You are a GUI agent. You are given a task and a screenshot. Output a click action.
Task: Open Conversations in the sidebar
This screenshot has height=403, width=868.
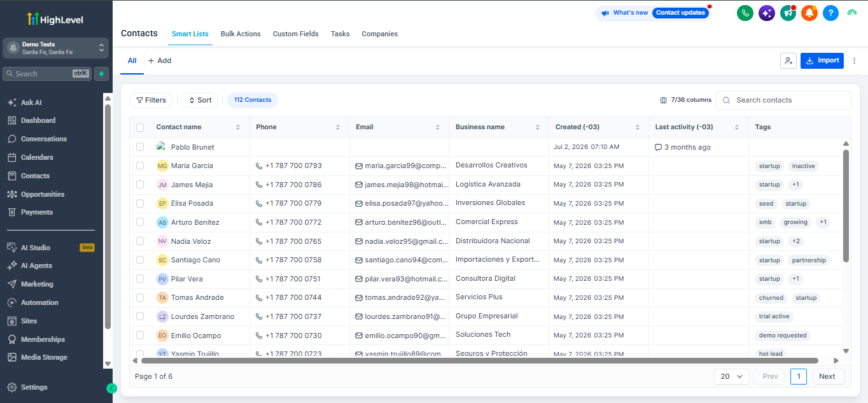[37, 139]
